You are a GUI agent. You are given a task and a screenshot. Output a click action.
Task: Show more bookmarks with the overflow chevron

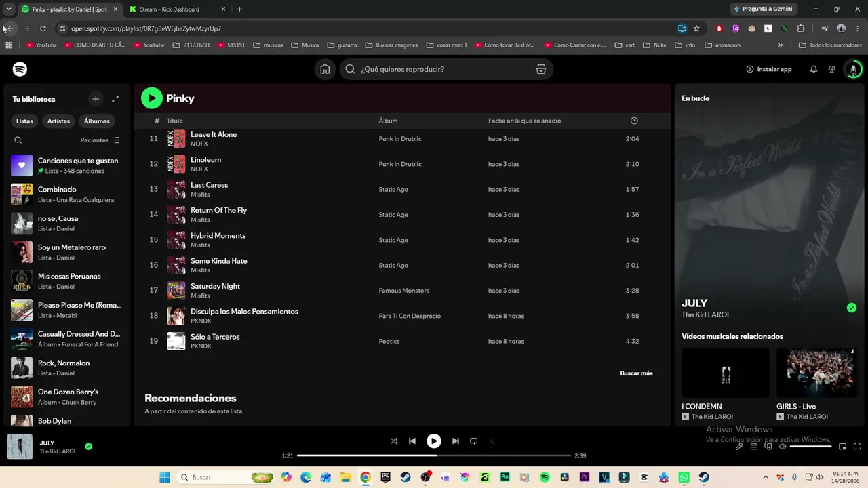pos(781,45)
